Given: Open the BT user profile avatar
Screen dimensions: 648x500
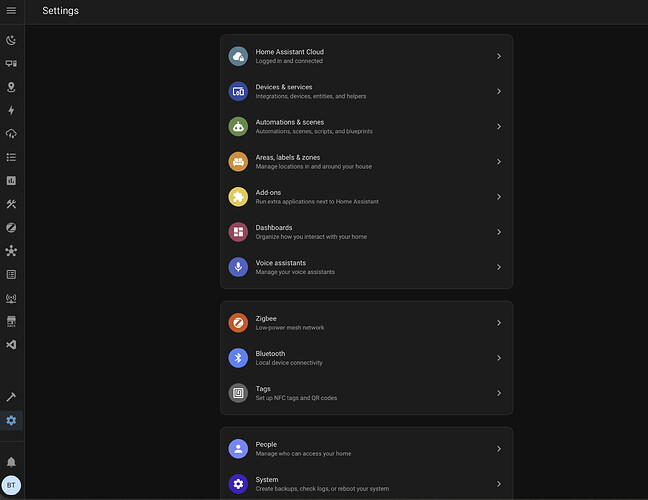Looking at the screenshot, I should tap(11, 485).
